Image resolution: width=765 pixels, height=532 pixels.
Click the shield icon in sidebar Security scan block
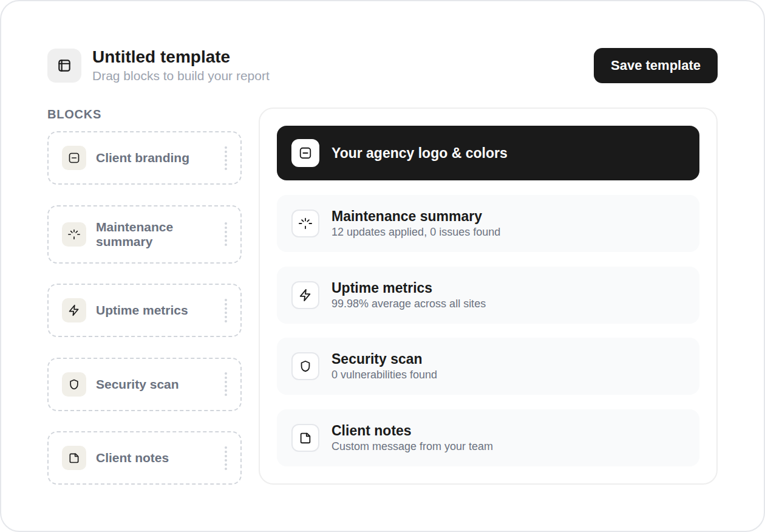74,384
